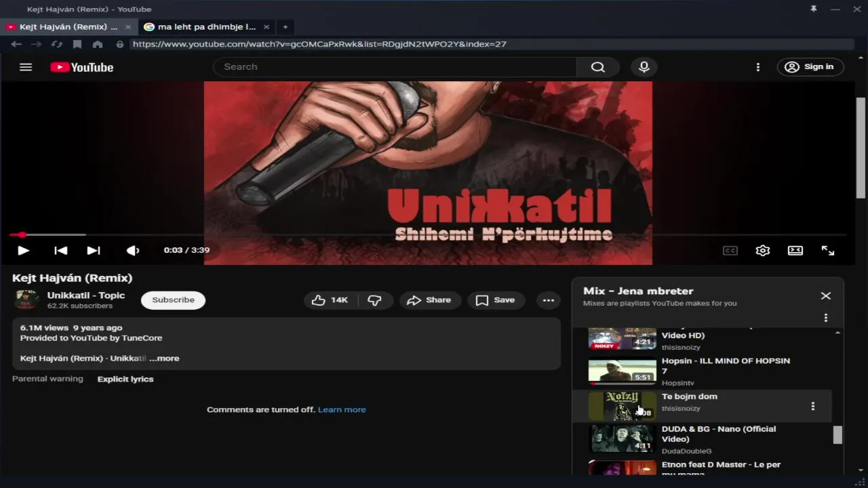
Task: Open more actions ellipsis under video
Action: [x=549, y=300]
